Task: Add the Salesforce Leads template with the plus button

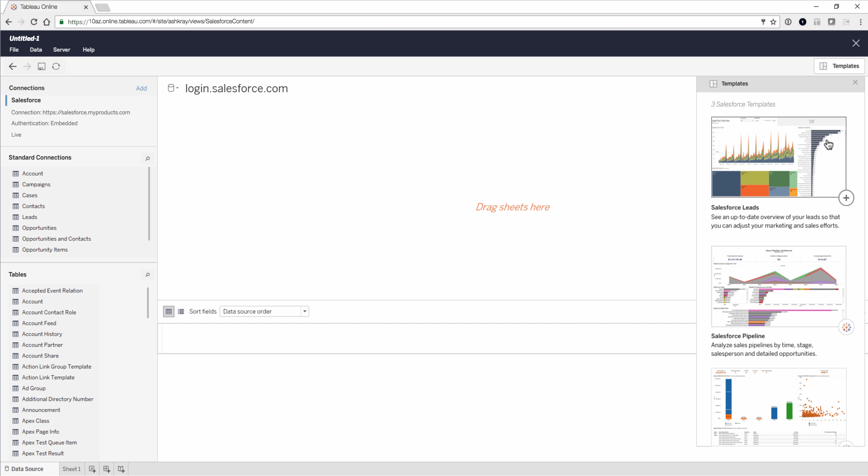Action: pyautogui.click(x=847, y=197)
